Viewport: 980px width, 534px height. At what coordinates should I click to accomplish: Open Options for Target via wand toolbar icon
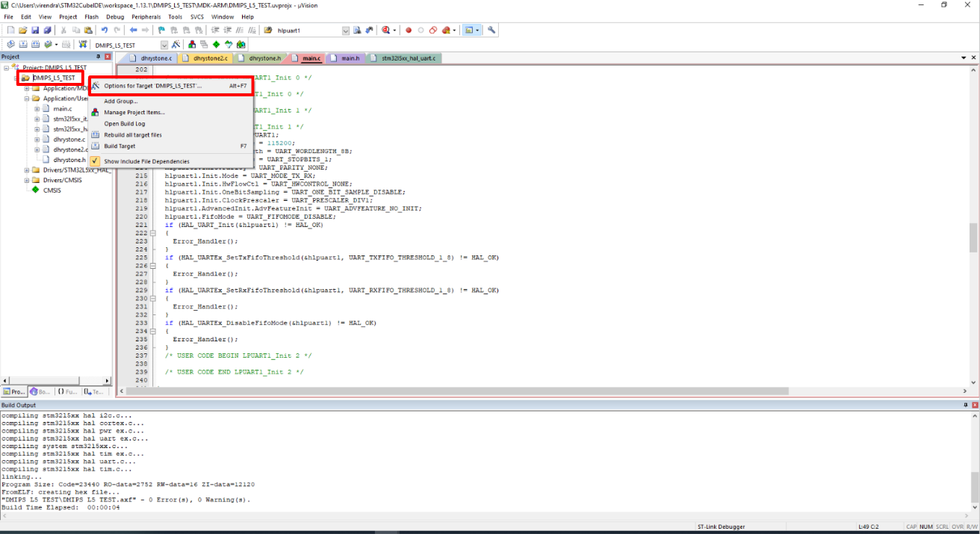[x=175, y=43]
